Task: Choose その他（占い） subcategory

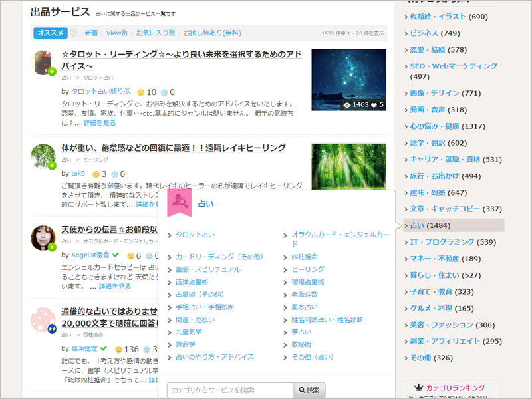Action: tap(313, 357)
